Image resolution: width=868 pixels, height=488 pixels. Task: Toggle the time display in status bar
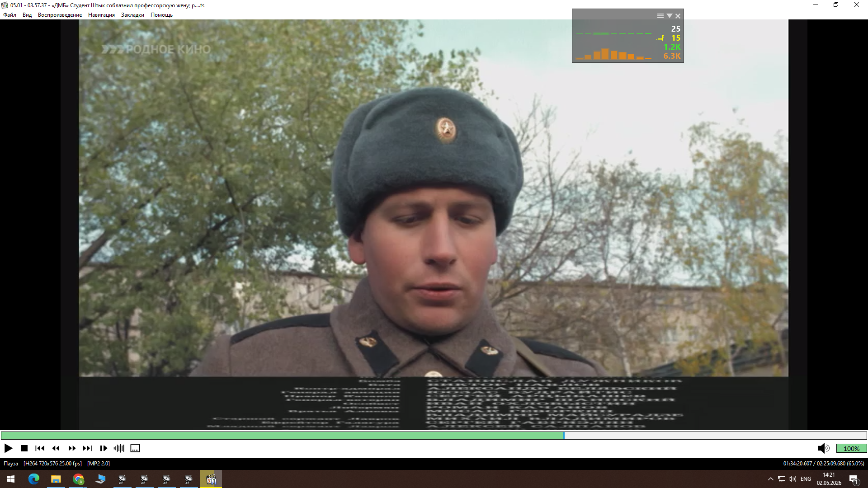(824, 464)
